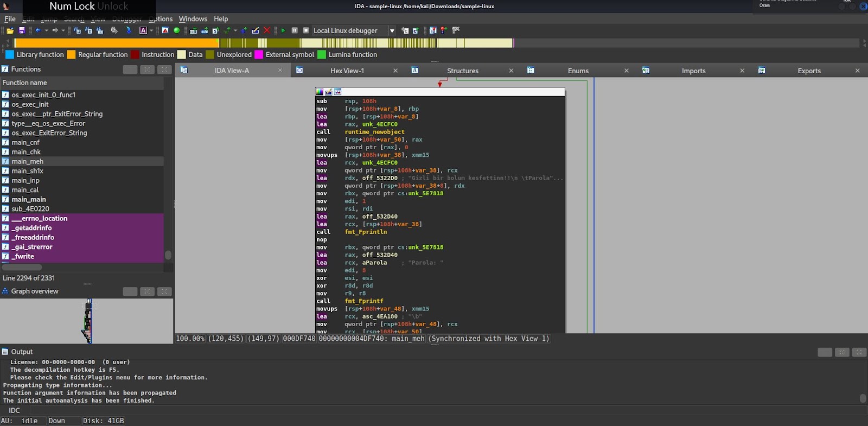Open the Windows menu
This screenshot has height=426, width=868.
click(193, 18)
